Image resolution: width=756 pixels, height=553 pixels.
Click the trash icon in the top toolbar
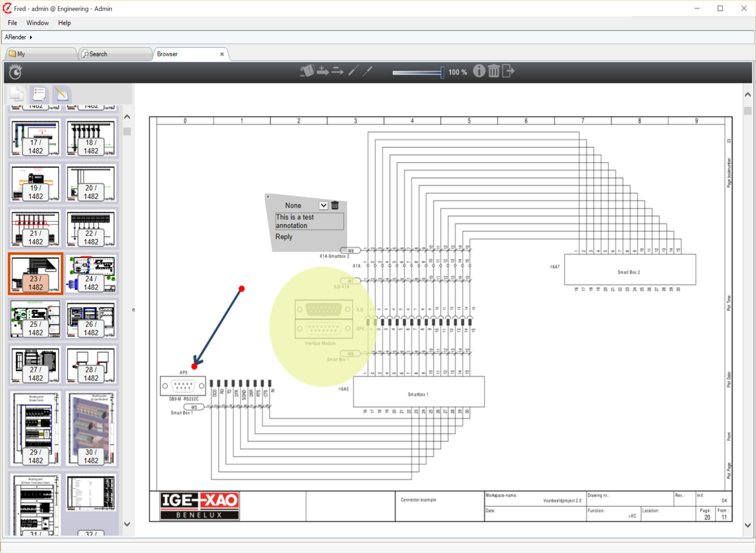click(x=493, y=71)
